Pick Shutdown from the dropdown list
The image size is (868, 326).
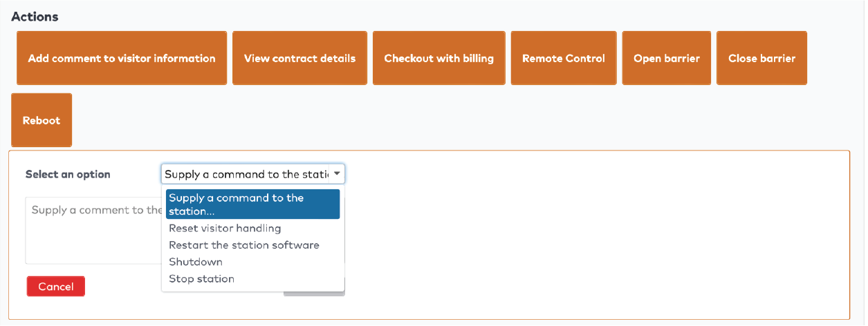[x=196, y=262]
